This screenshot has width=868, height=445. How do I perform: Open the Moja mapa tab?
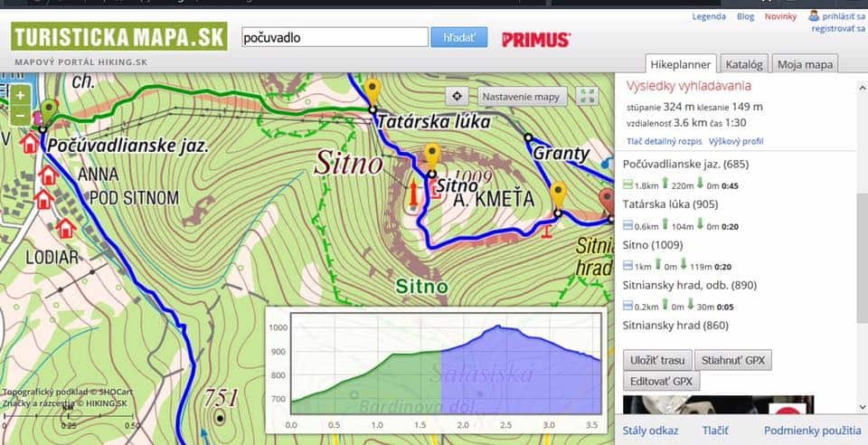coord(807,64)
